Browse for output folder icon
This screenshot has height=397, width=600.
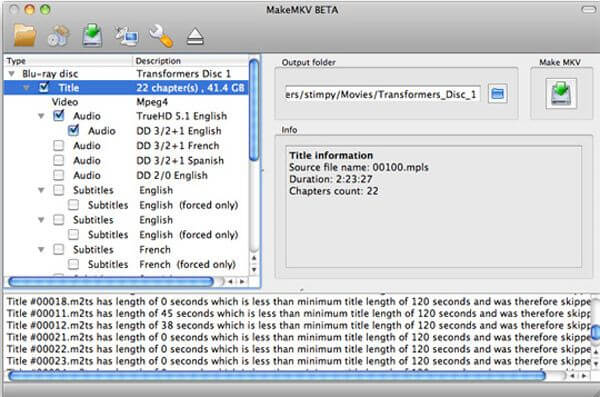pyautogui.click(x=497, y=94)
